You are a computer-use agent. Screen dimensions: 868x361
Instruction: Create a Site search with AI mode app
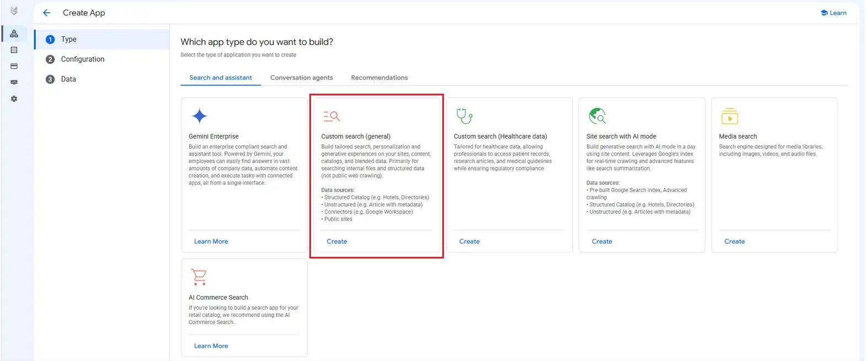[x=602, y=241]
